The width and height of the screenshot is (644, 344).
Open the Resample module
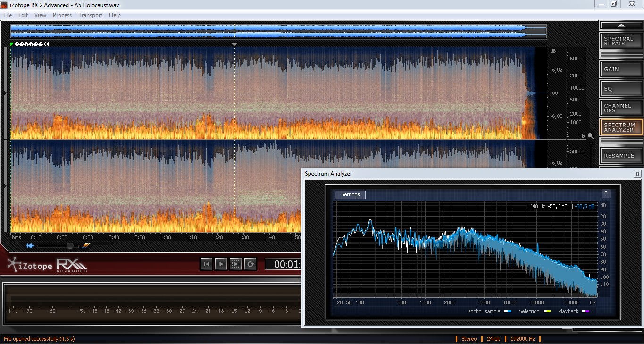(x=621, y=156)
